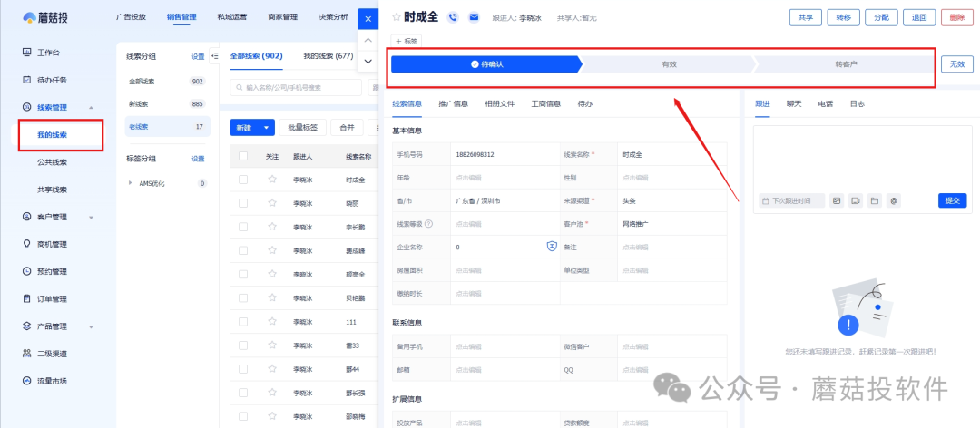Click the image upload icon in follow-up box
Viewport: 980px width, 428px height.
(837, 200)
